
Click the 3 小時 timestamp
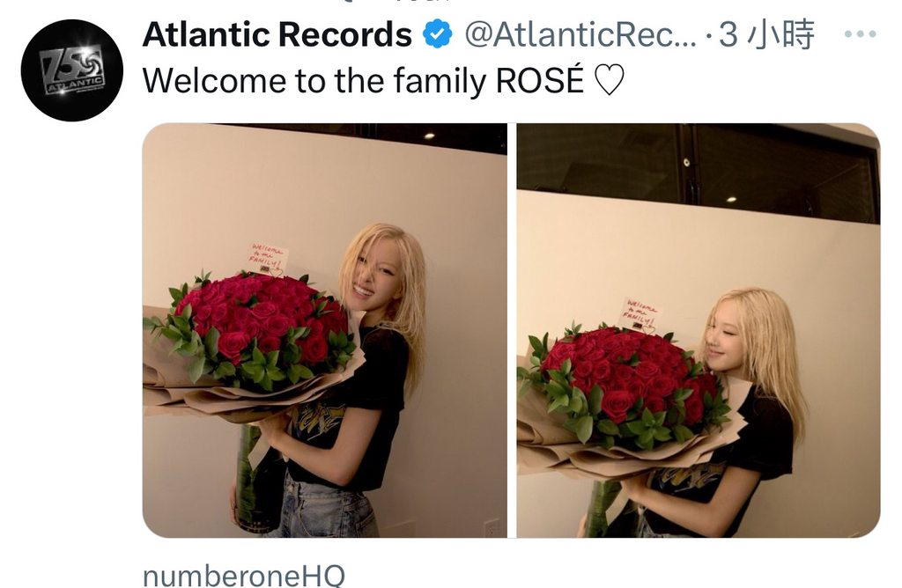pyautogui.click(x=767, y=34)
